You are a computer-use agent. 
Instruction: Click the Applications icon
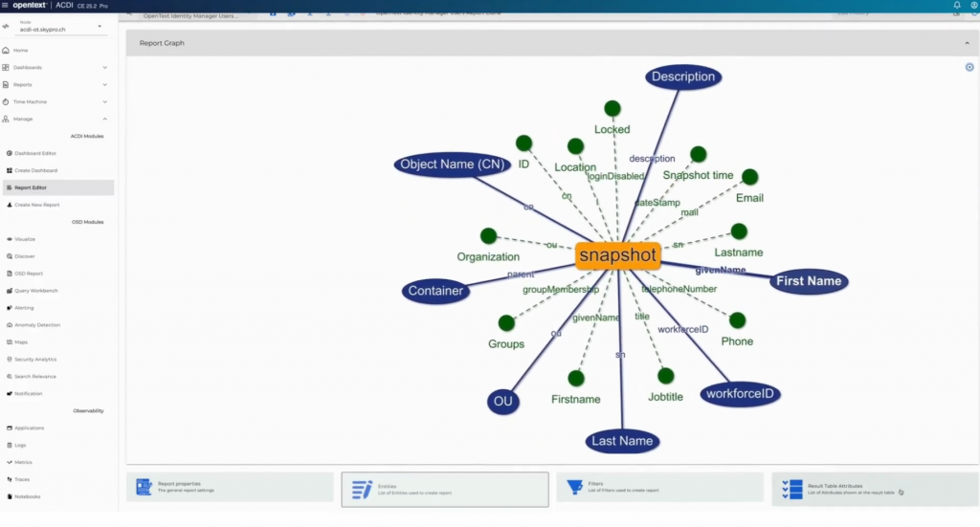(x=10, y=428)
